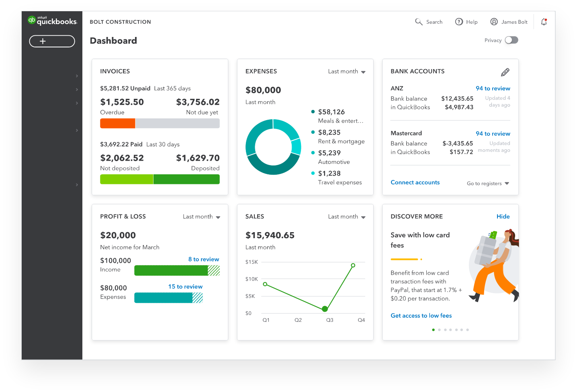The width and height of the screenshot is (577, 392).
Task: Review the 94 ANZ transactions
Action: [x=493, y=88]
